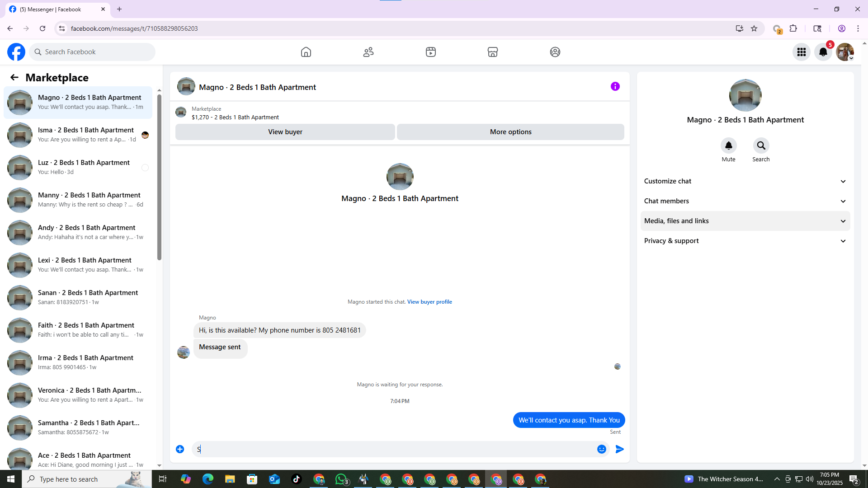Viewport: 868px width, 488px height.
Task: Mute this conversation with the bell button
Action: coord(728,145)
